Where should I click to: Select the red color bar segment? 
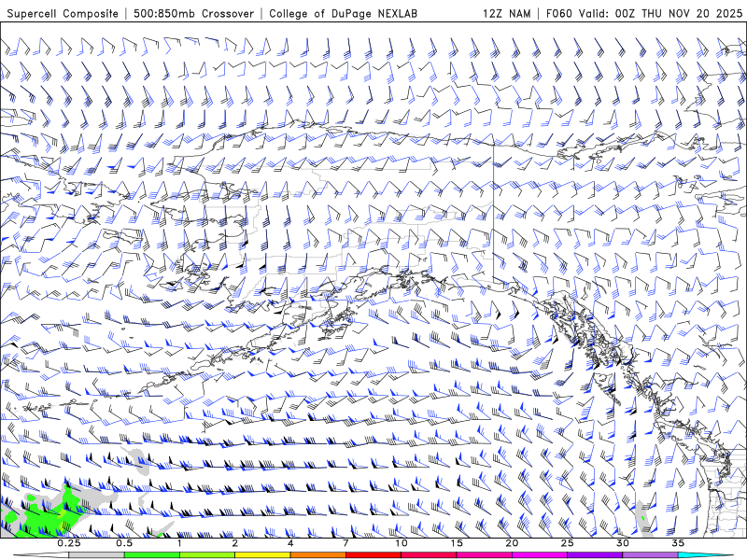(373, 555)
